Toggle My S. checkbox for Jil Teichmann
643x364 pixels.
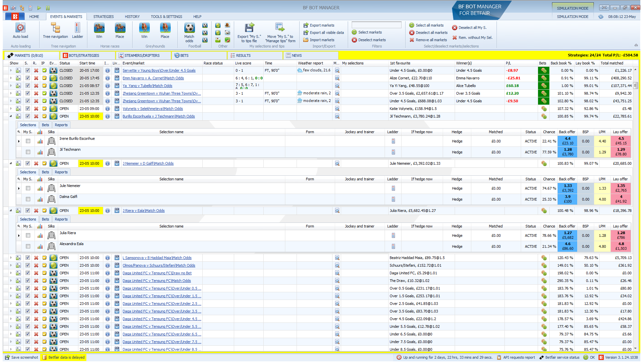tap(28, 152)
